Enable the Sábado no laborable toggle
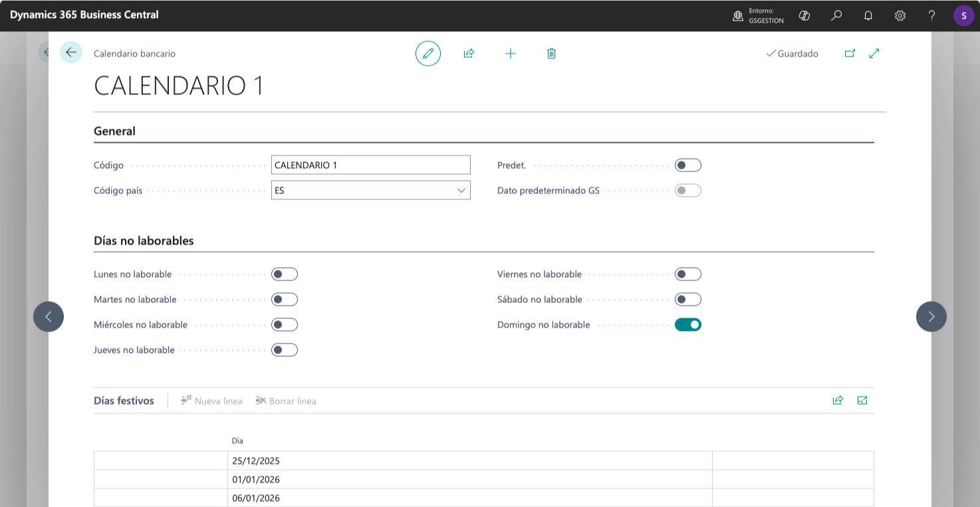The height and width of the screenshot is (507, 980). click(687, 300)
